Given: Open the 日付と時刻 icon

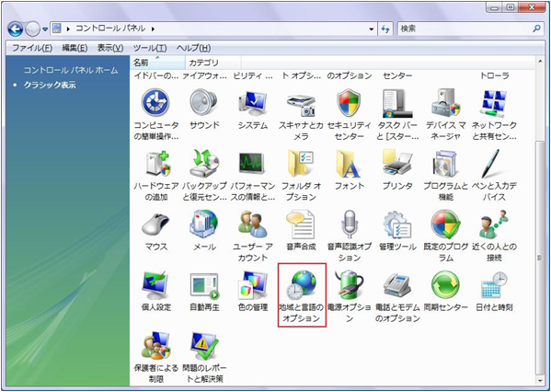Looking at the screenshot, I should point(494,285).
